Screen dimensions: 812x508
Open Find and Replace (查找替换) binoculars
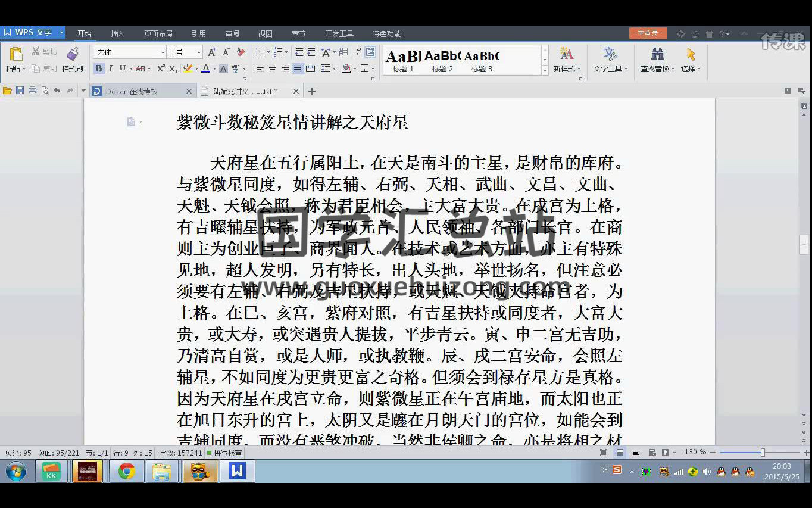pos(657,55)
